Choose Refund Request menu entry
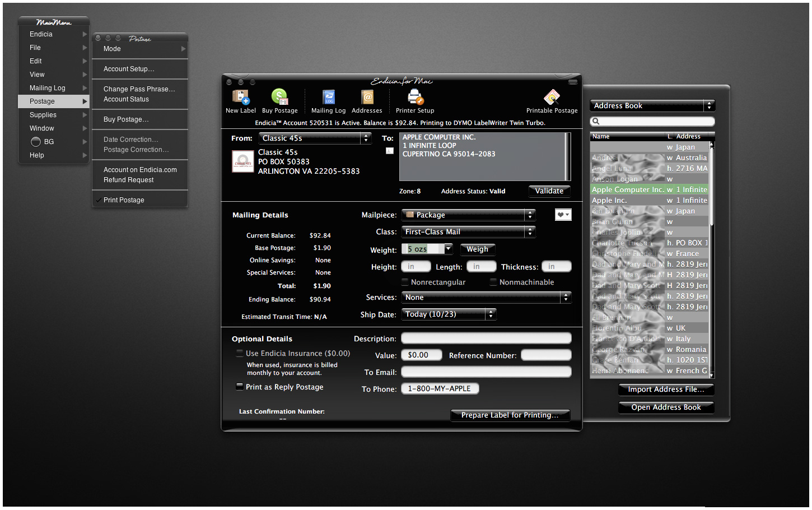This screenshot has height=510, width=812. [140, 180]
